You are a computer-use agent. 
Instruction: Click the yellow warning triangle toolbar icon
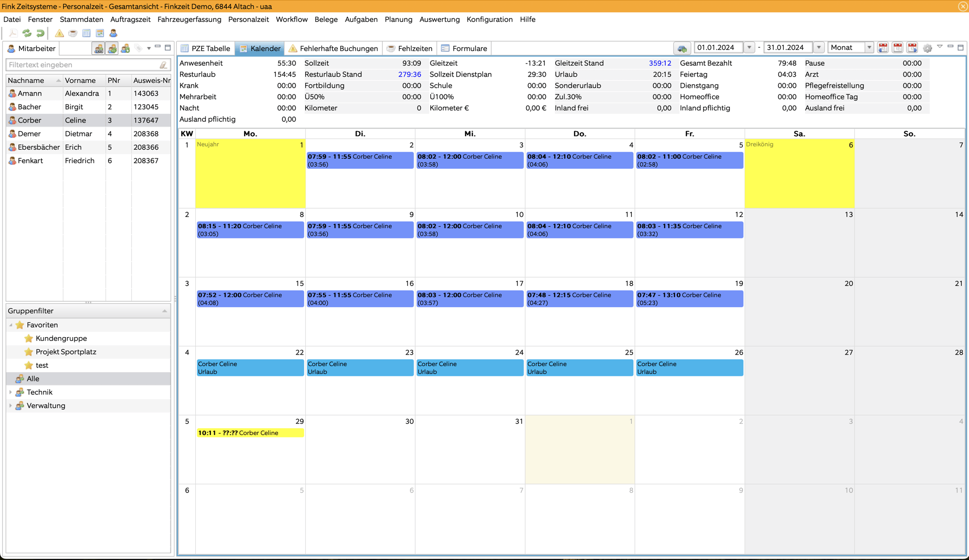coord(59,33)
